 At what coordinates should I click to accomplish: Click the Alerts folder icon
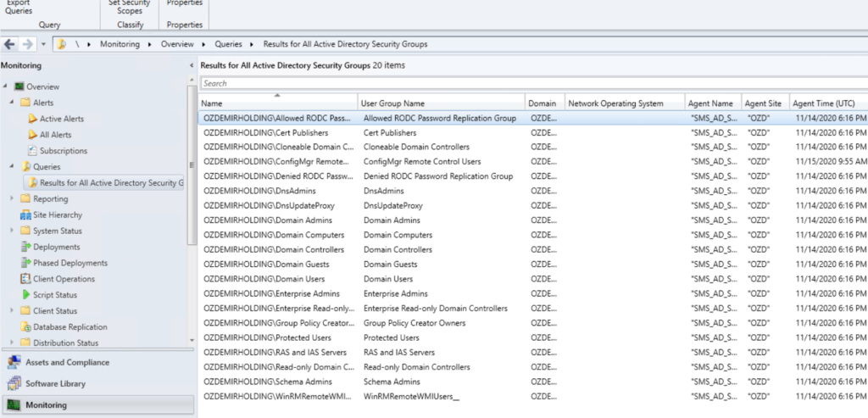[25, 103]
